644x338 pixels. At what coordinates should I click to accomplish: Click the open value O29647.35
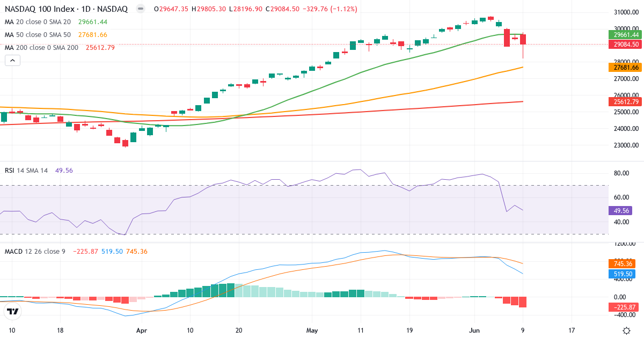172,9
